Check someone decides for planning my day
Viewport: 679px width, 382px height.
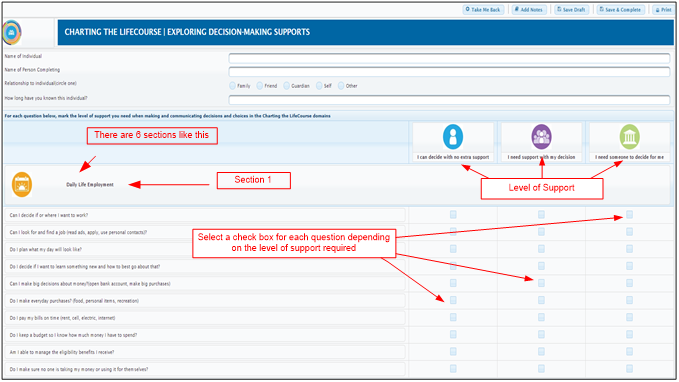pos(630,249)
